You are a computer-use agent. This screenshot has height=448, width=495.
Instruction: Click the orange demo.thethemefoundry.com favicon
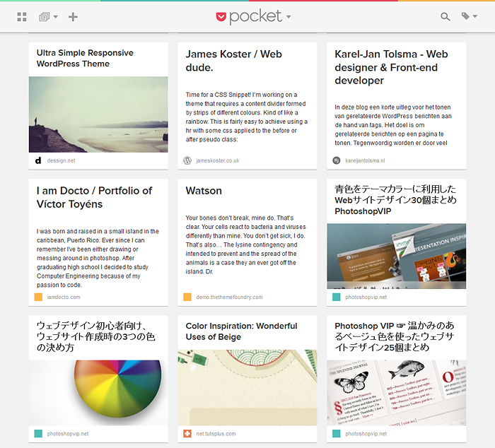(187, 297)
